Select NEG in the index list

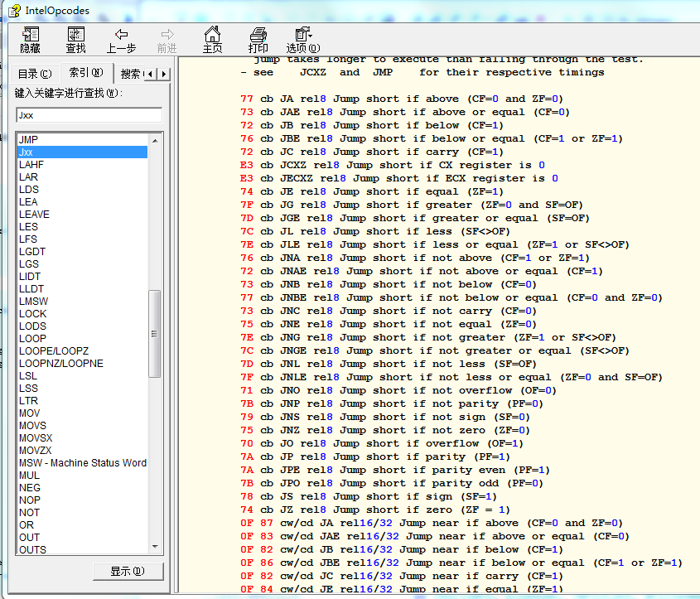(83, 488)
